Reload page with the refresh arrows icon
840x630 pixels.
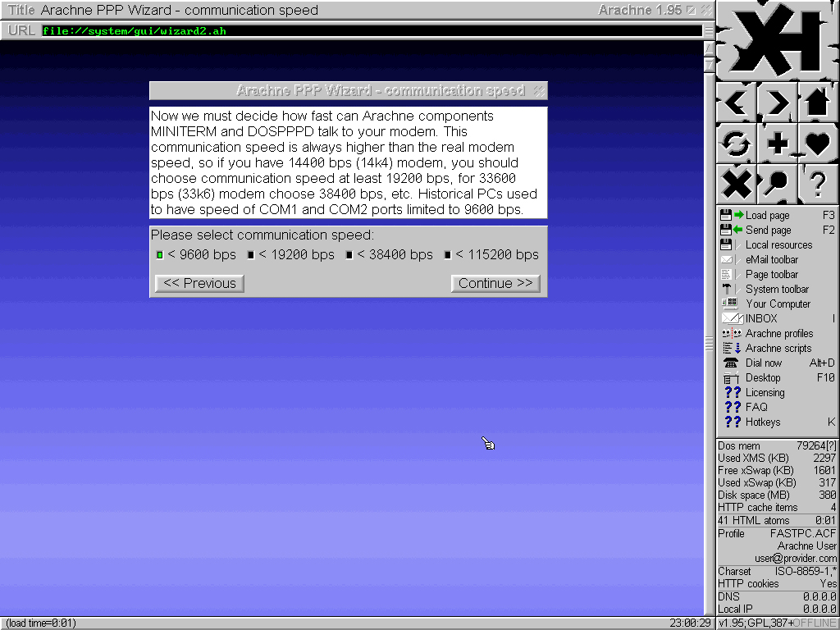tap(736, 143)
